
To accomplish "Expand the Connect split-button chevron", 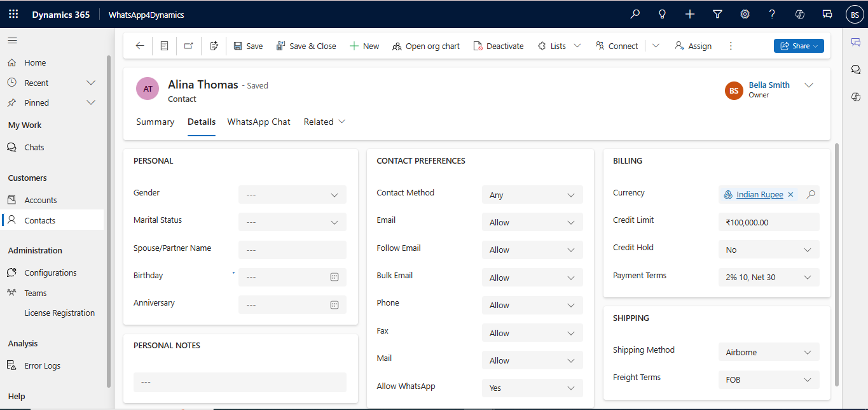I will [x=656, y=46].
